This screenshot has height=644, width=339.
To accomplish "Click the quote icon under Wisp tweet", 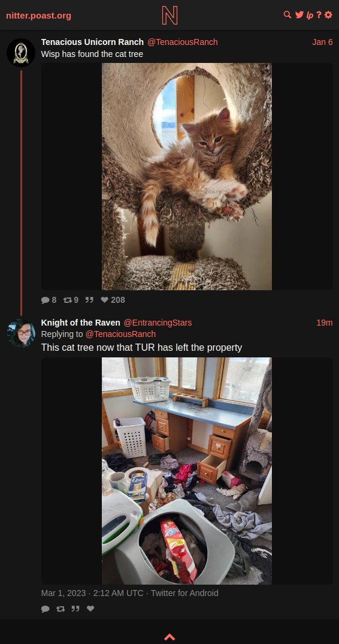I will click(x=89, y=300).
